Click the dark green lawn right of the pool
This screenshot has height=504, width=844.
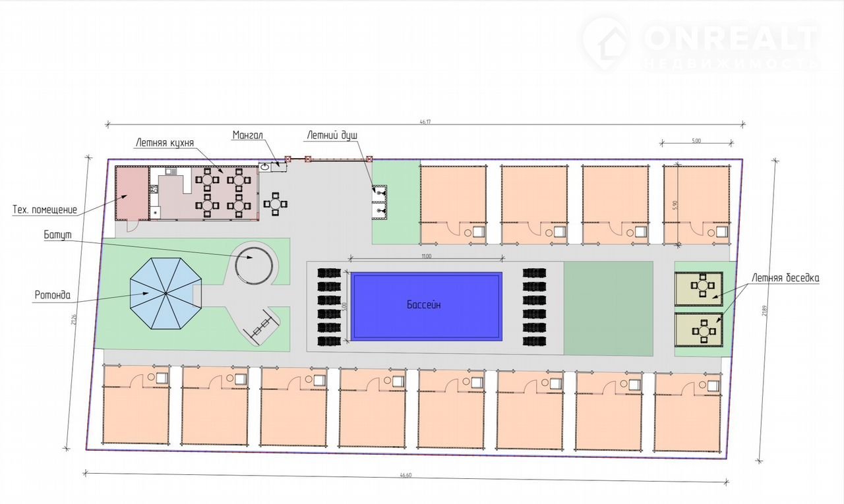click(x=608, y=308)
